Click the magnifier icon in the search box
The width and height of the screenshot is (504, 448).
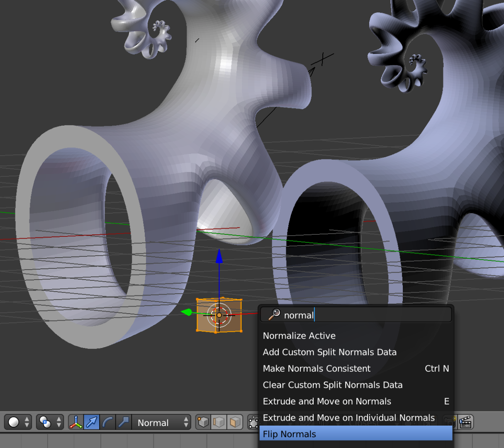[x=274, y=315]
